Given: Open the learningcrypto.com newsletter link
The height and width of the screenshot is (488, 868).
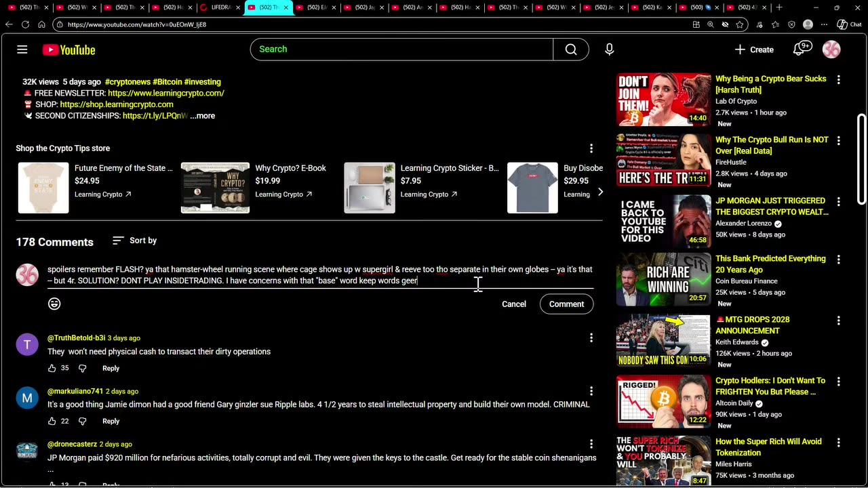Looking at the screenshot, I should [x=166, y=93].
